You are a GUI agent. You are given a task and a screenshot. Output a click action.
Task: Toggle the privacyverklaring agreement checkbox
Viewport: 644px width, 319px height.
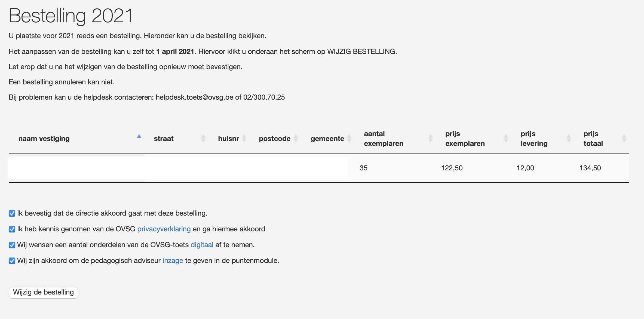point(12,229)
